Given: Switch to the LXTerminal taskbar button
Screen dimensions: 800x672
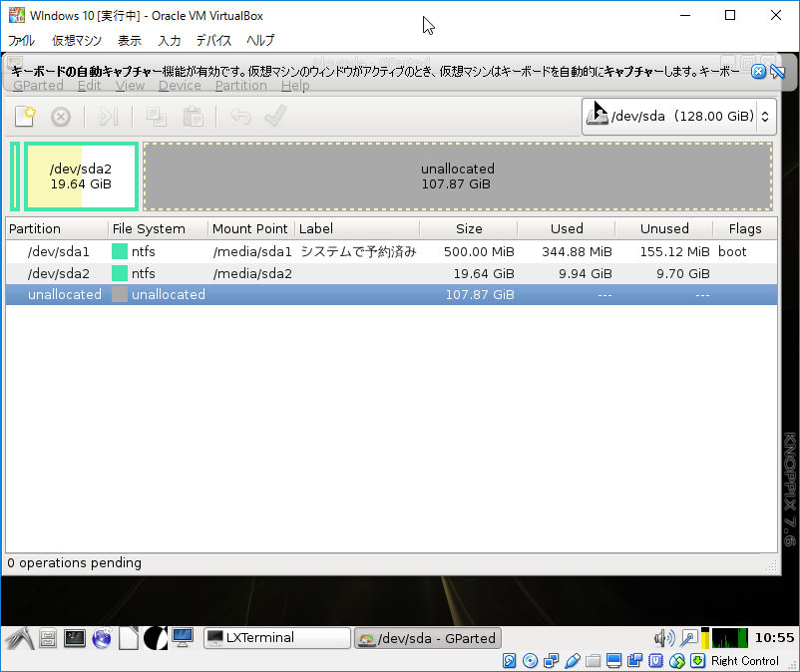Looking at the screenshot, I should (277, 638).
